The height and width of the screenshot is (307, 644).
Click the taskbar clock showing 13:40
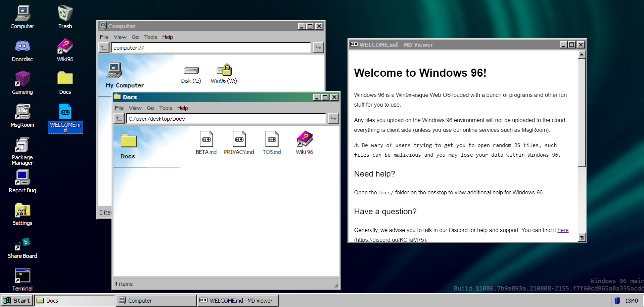pyautogui.click(x=631, y=300)
